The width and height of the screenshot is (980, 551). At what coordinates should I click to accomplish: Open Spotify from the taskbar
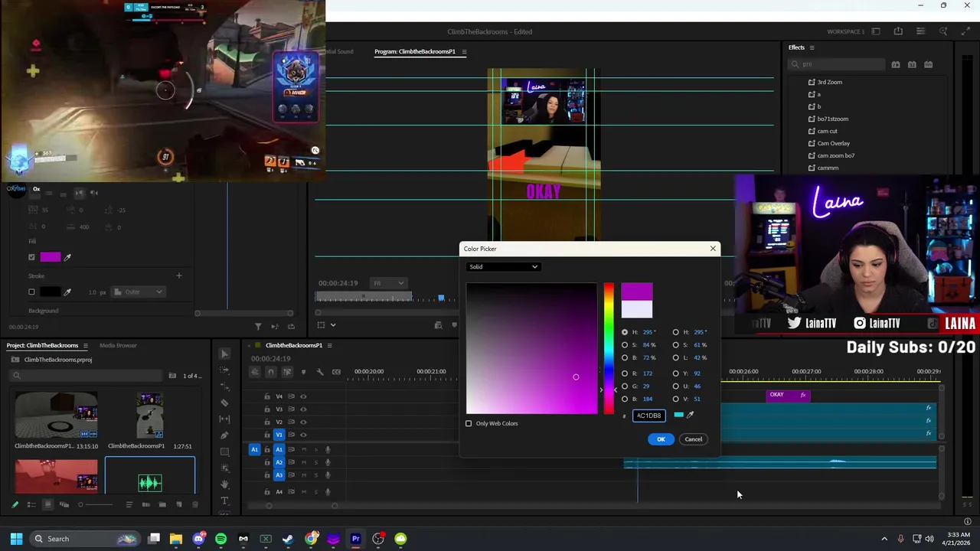point(220,539)
